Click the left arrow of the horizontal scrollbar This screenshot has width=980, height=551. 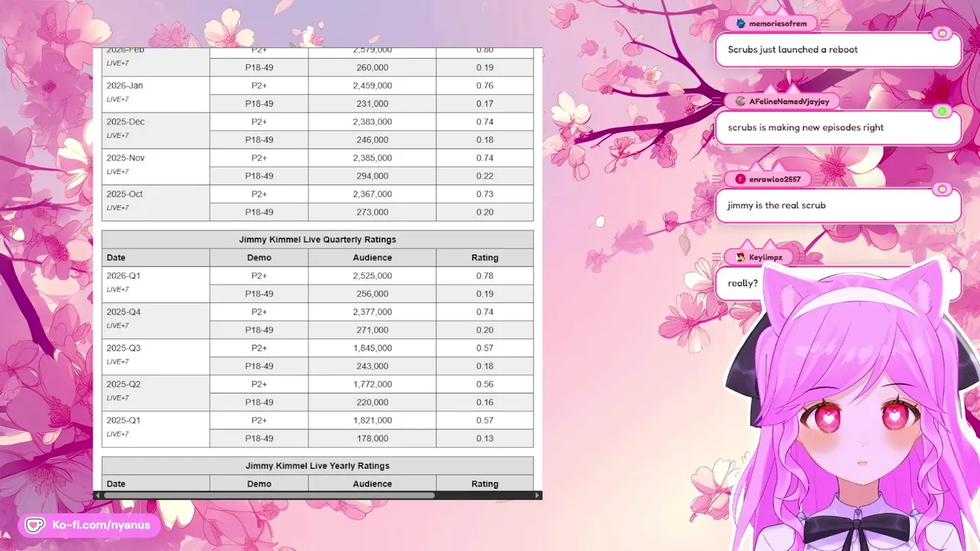(x=97, y=495)
